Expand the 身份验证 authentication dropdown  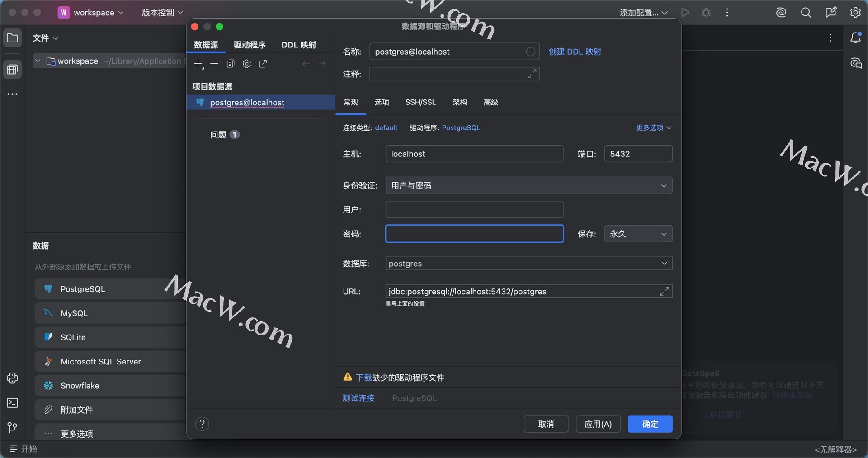coord(528,186)
